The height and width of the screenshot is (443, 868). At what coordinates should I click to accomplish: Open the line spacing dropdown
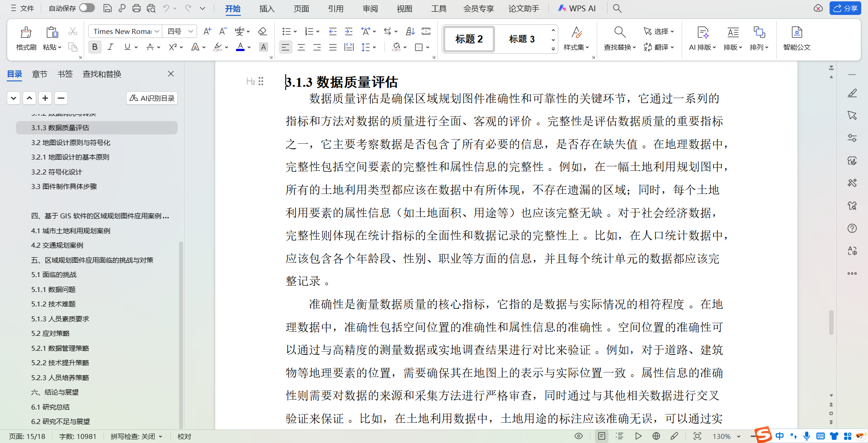click(374, 47)
